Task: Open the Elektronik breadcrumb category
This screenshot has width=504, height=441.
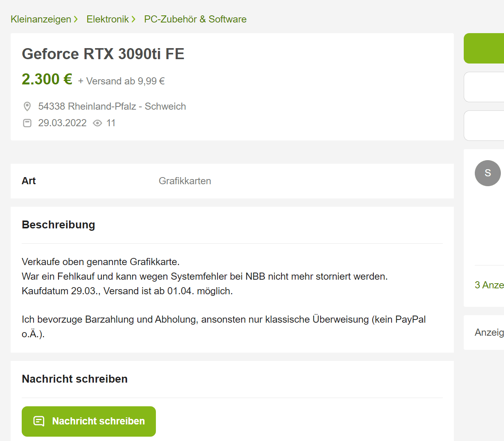Action: pos(108,19)
